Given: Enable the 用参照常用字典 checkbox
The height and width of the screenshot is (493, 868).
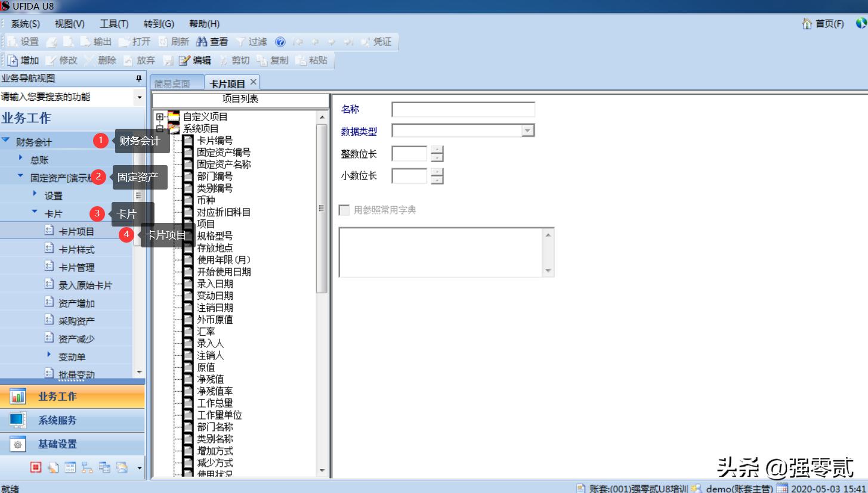Looking at the screenshot, I should click(344, 210).
